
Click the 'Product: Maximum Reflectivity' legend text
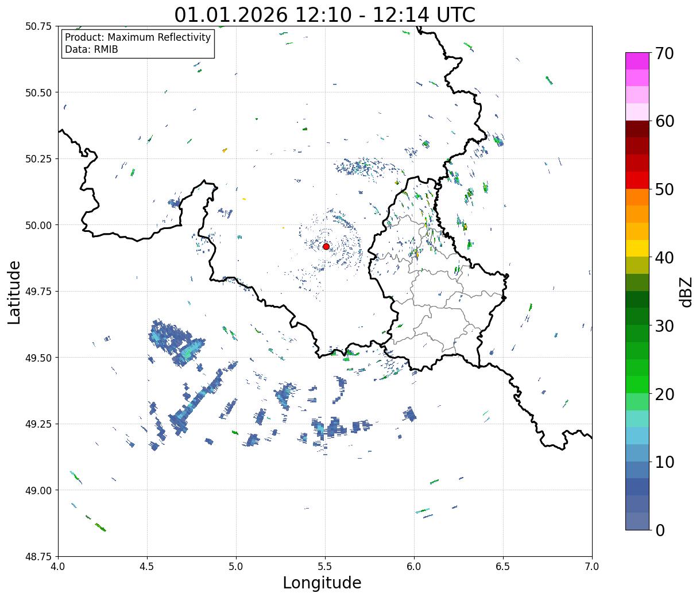pos(138,37)
